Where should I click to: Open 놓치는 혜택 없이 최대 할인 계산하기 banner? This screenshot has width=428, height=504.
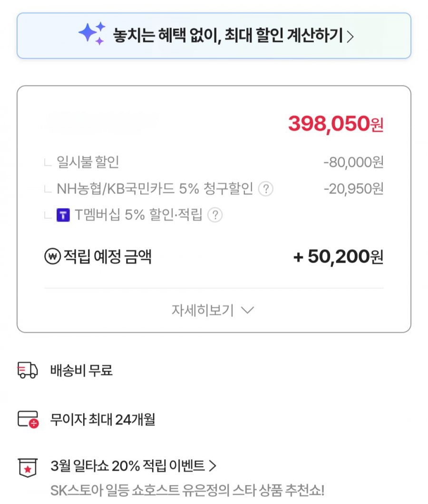coord(227,36)
